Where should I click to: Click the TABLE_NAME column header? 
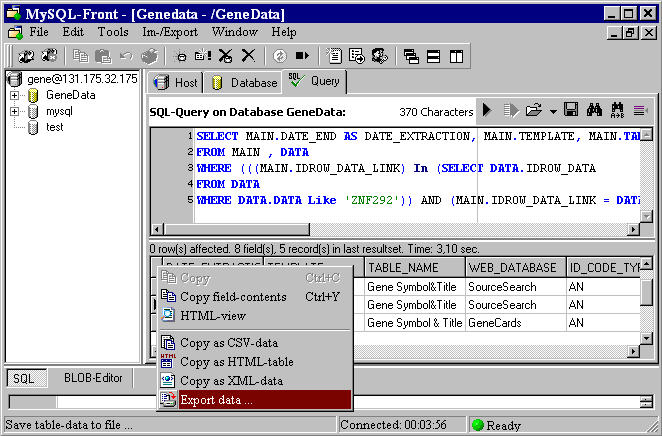[415, 268]
